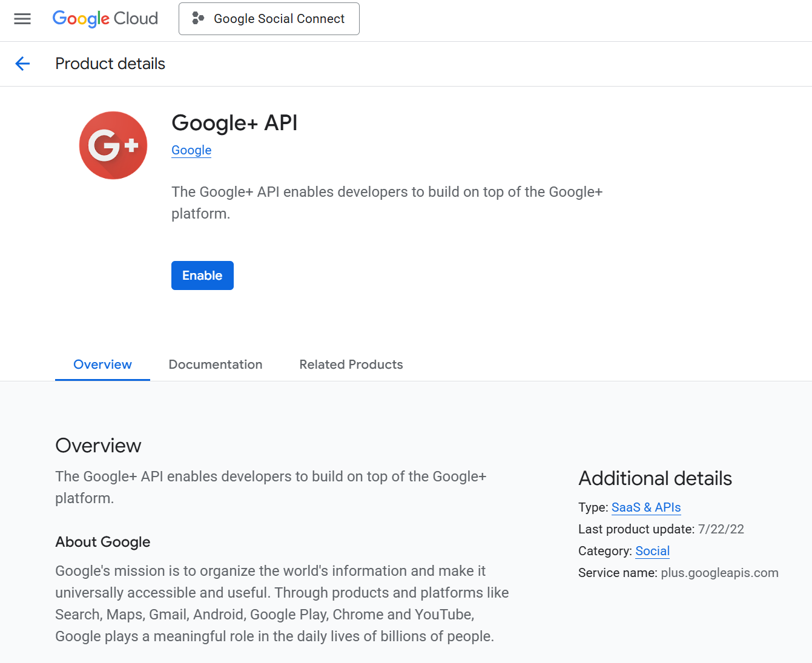Click the Google+ API heading
Screen dimensions: 812x663
click(234, 123)
